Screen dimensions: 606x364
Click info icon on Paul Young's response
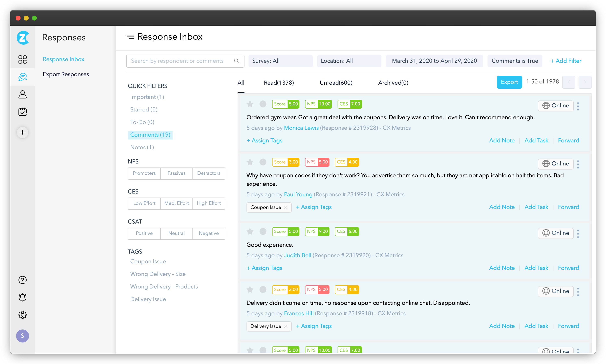coord(263,162)
